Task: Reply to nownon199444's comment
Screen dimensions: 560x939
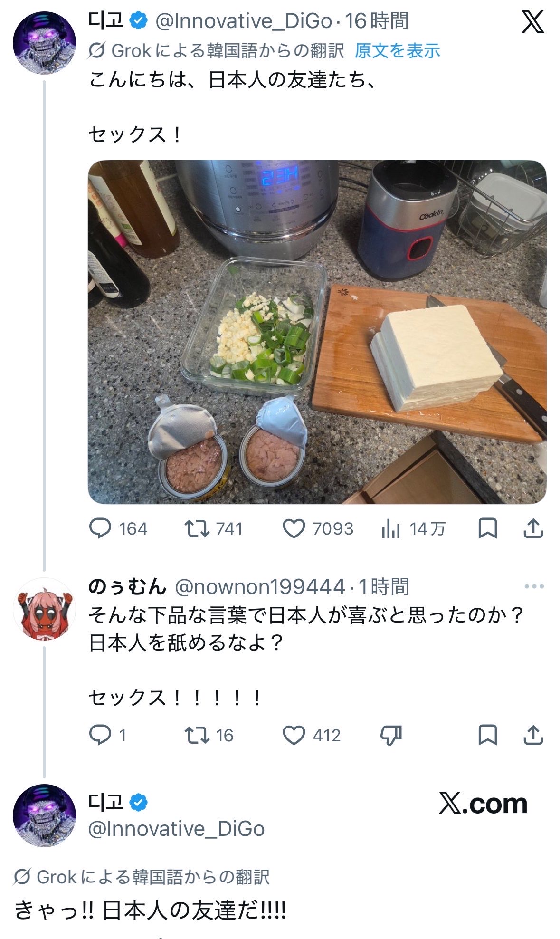Action: click(x=100, y=735)
